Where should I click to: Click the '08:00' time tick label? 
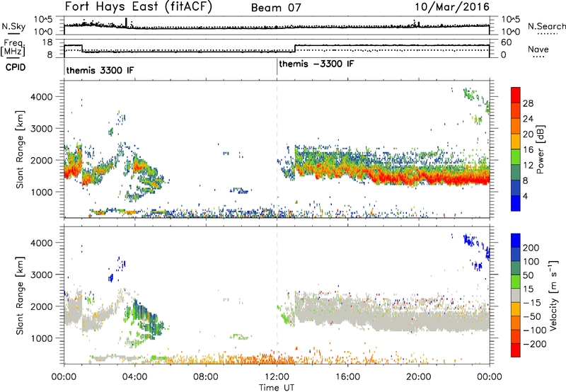tap(206, 377)
